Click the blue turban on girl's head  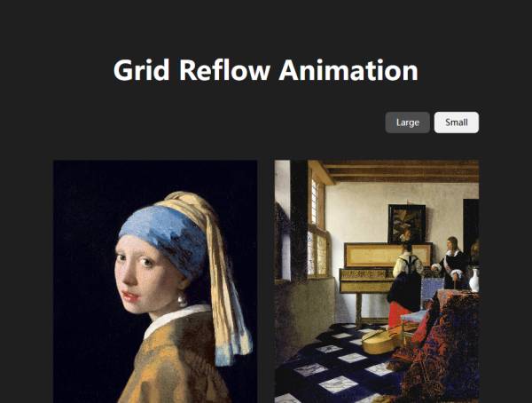(x=167, y=234)
